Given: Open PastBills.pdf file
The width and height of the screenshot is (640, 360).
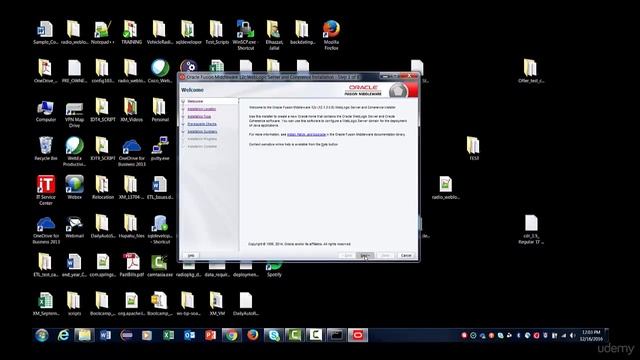Looking at the screenshot, I should tap(131, 265).
